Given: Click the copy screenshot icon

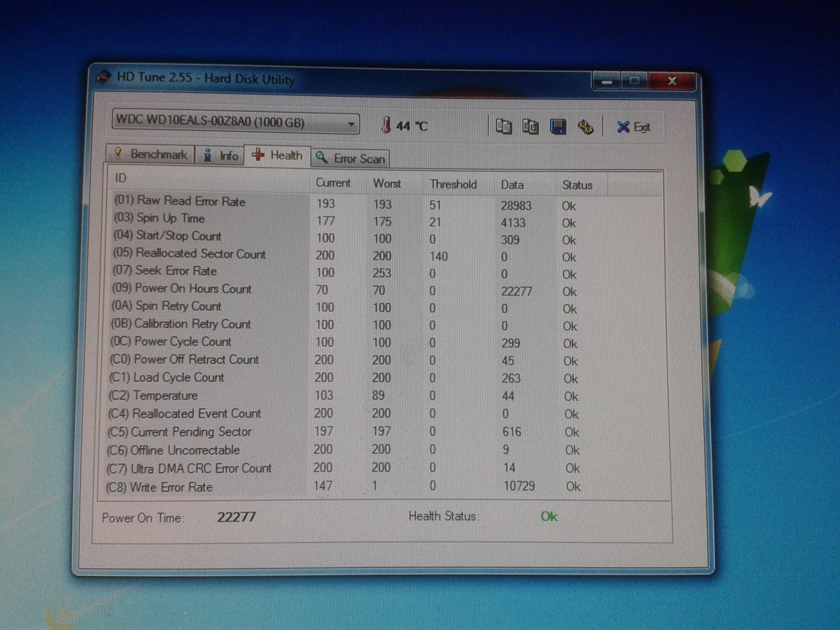Looking at the screenshot, I should (530, 127).
